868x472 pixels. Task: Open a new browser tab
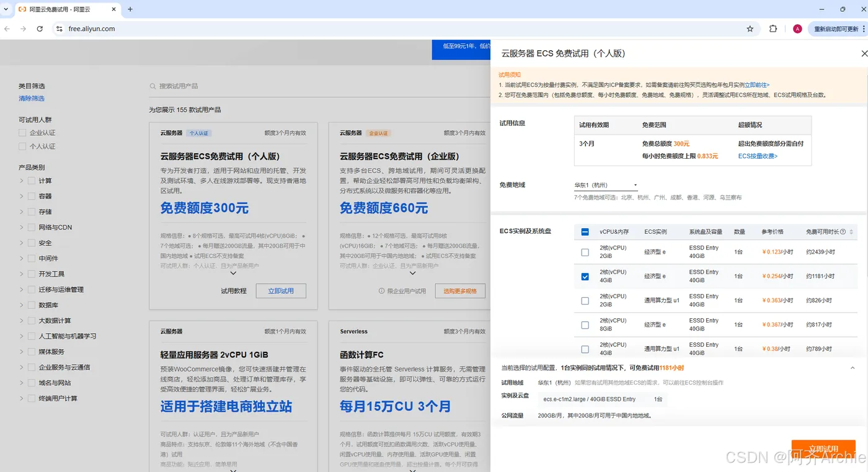pyautogui.click(x=130, y=9)
